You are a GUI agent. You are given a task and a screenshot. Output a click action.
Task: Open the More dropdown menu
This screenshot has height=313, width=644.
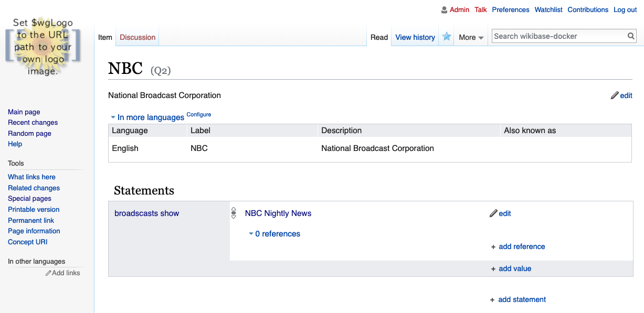(x=471, y=37)
